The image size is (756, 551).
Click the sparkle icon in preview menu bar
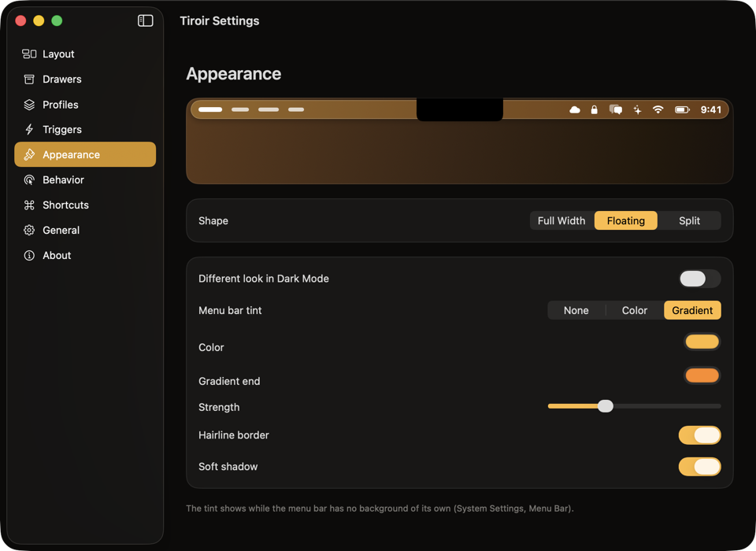point(637,110)
